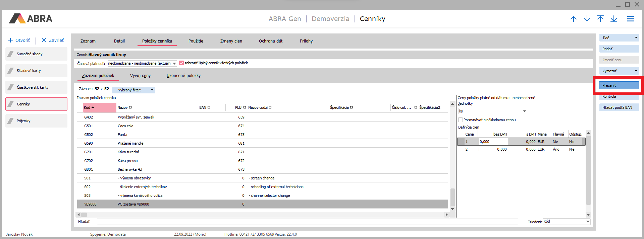644x239 pixels.
Task: Click the up arrow navigation icon
Action: click(x=573, y=19)
